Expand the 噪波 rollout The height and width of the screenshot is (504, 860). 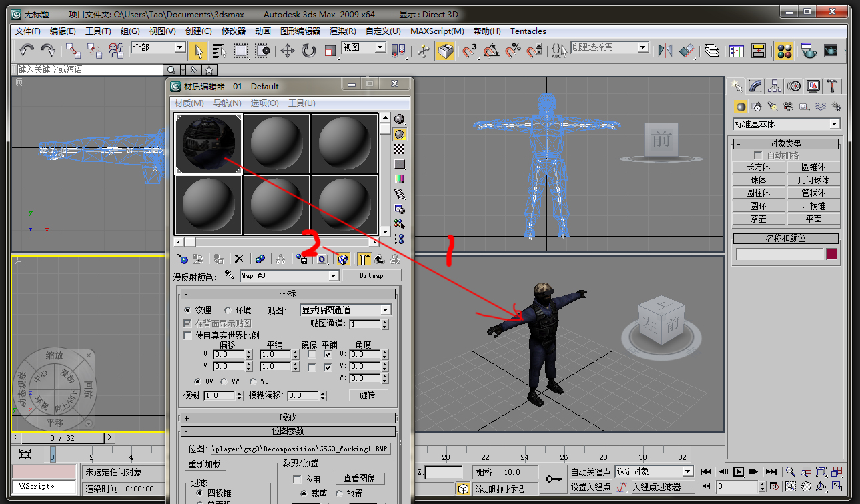pos(288,418)
